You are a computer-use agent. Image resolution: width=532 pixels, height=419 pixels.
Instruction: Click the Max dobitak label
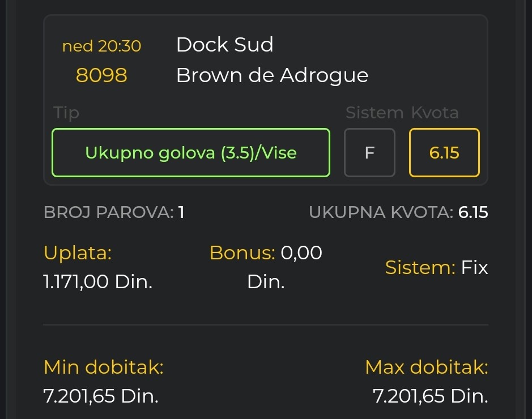click(x=427, y=367)
